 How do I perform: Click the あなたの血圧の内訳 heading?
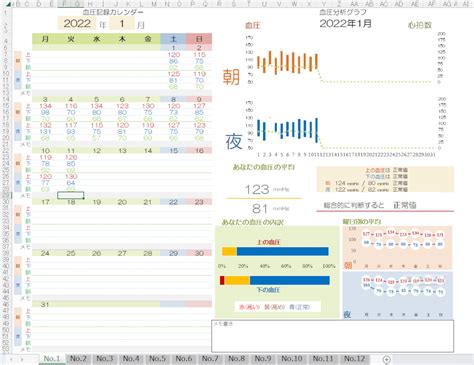click(x=252, y=222)
